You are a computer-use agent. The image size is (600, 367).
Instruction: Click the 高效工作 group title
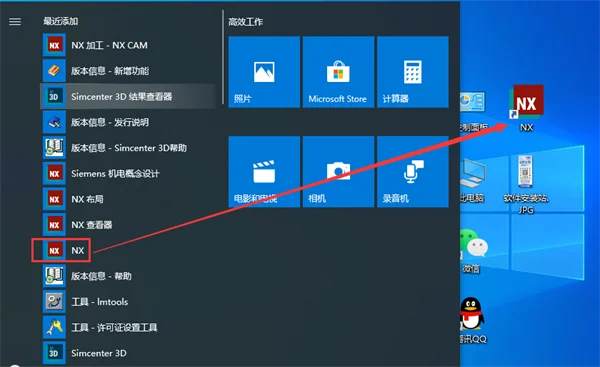pyautogui.click(x=246, y=22)
